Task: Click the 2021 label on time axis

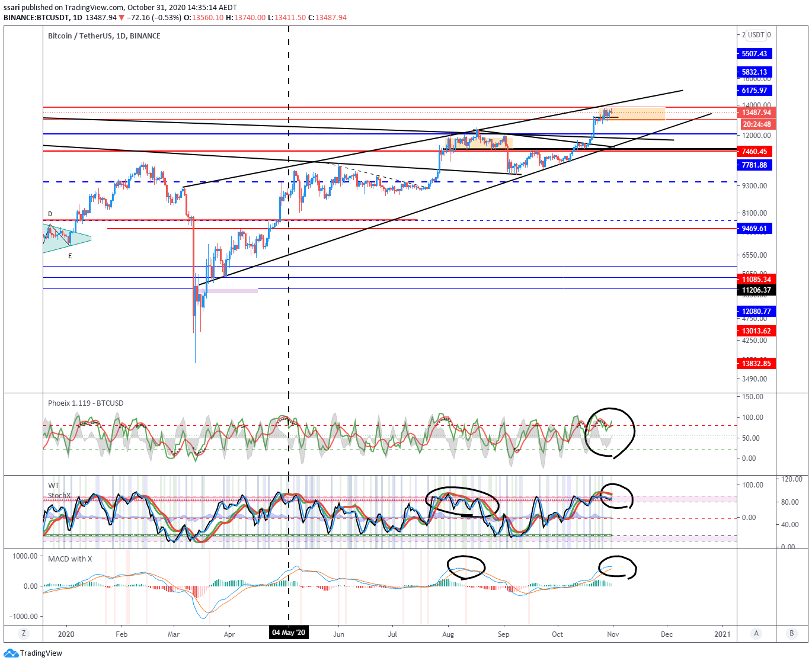Action: 723,634
